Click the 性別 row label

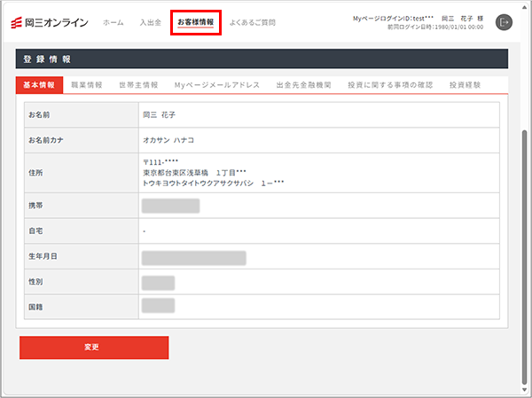(35, 282)
